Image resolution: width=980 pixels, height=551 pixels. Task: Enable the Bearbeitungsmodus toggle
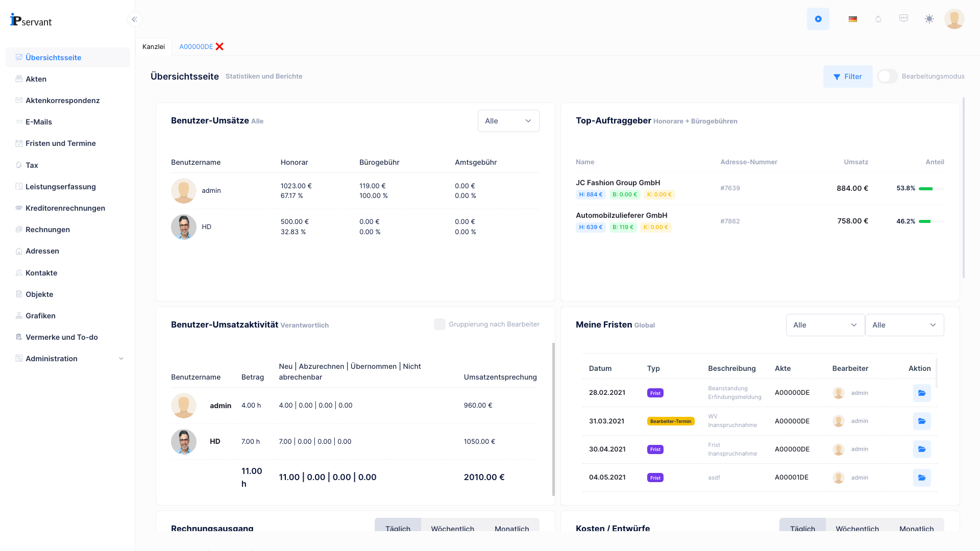[887, 76]
